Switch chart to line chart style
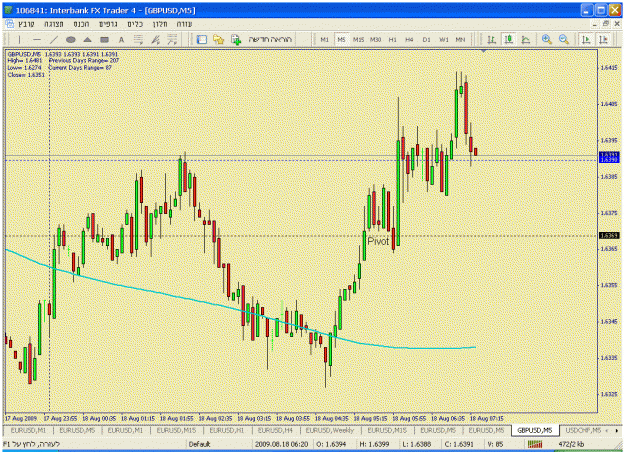The width and height of the screenshot is (625, 452). (x=526, y=39)
